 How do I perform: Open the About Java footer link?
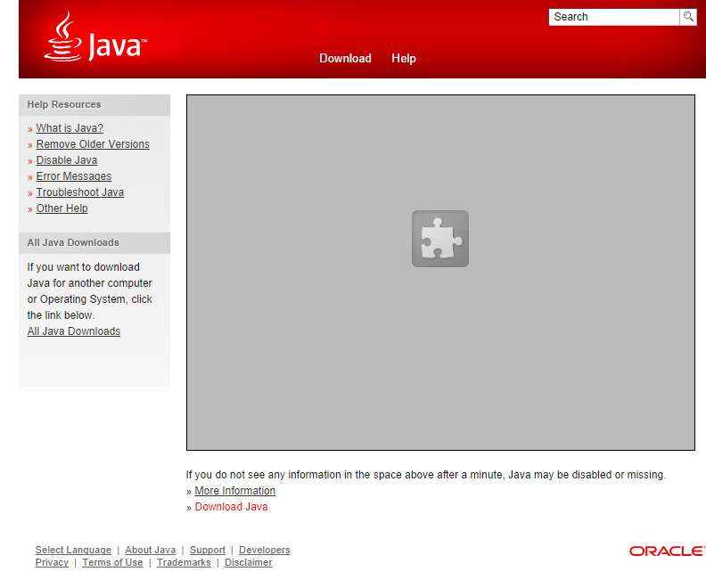pyautogui.click(x=151, y=550)
